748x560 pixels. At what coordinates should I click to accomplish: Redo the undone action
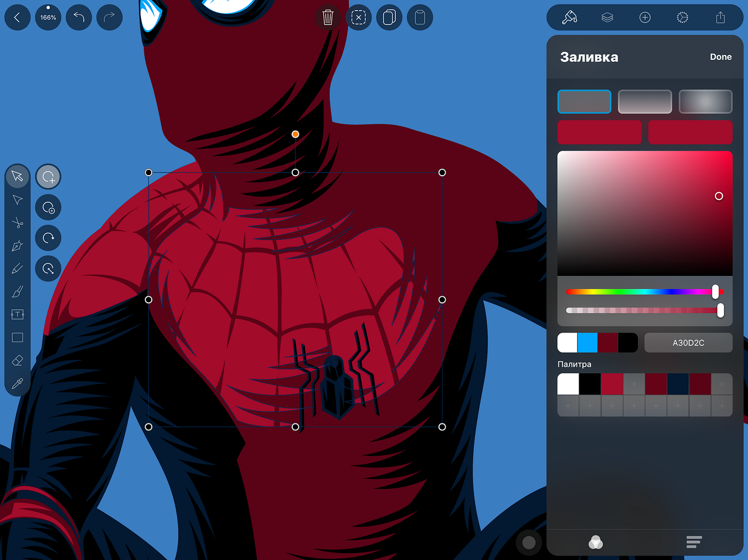pyautogui.click(x=110, y=18)
